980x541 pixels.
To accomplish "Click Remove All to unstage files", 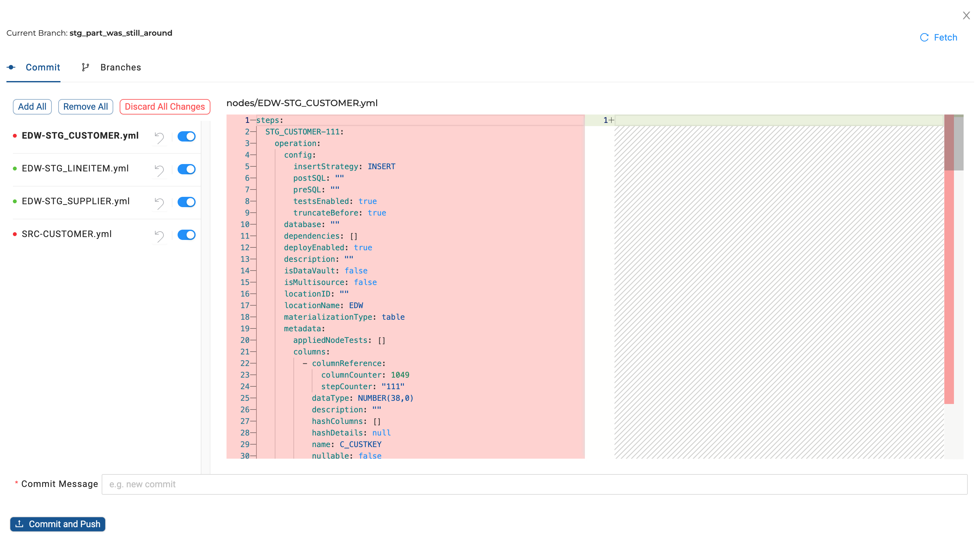I will (x=85, y=106).
